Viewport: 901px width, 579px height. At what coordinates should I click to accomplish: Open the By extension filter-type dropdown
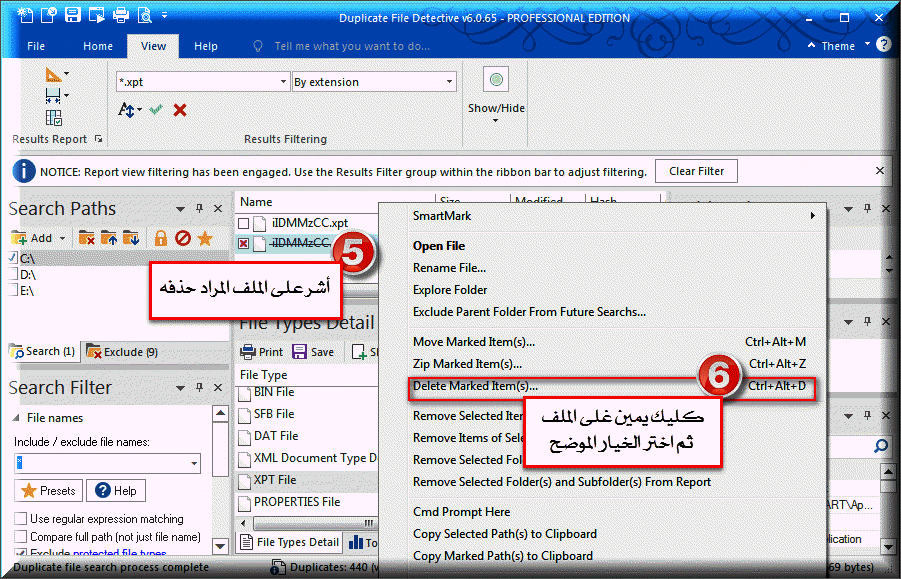coord(449,82)
